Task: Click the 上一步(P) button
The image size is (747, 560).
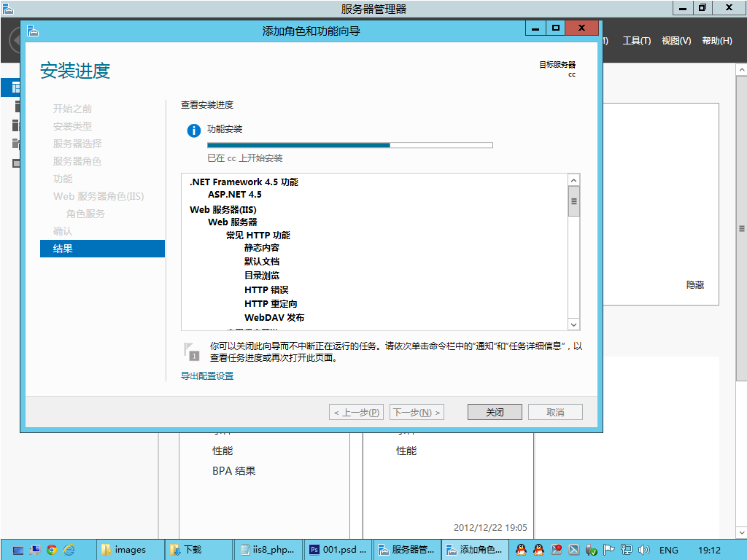Action: [x=356, y=412]
